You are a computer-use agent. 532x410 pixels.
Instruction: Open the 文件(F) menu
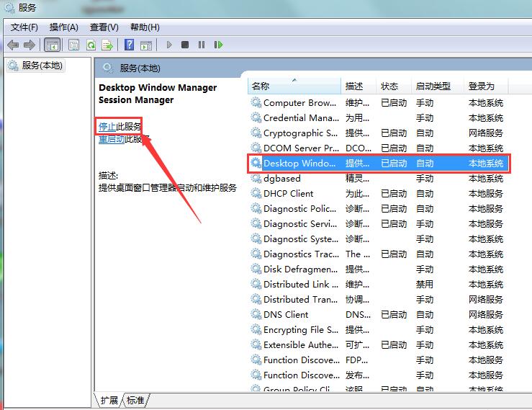coord(24,27)
